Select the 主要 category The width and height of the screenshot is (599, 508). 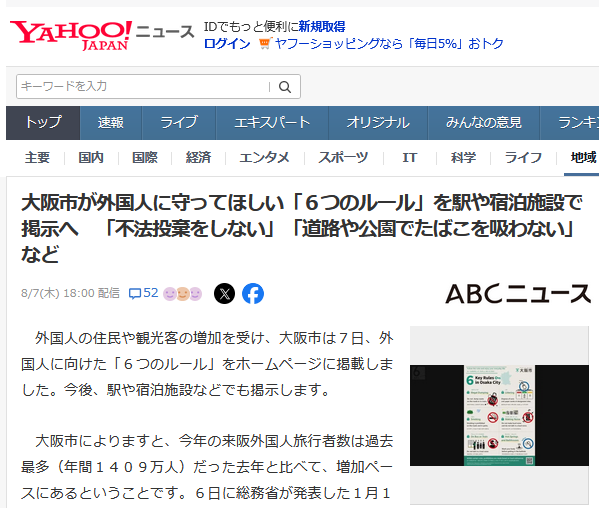point(37,157)
